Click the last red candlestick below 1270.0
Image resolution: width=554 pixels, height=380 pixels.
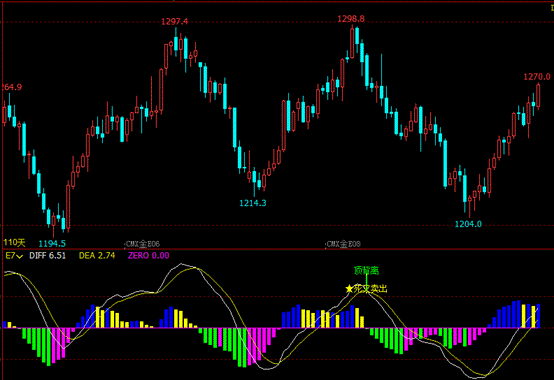(x=538, y=96)
